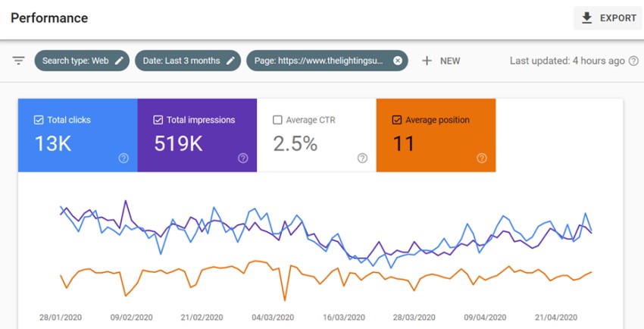Remove the Page filter chip

point(398,61)
